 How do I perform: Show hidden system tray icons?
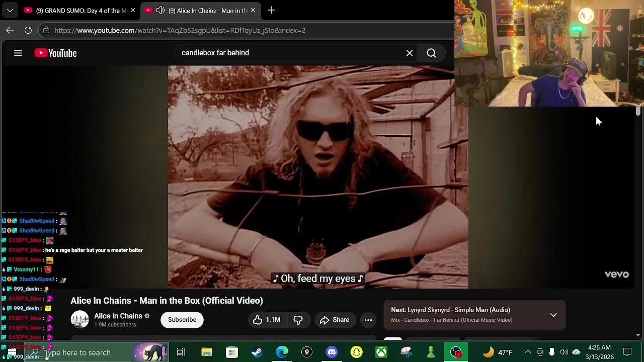528,352
